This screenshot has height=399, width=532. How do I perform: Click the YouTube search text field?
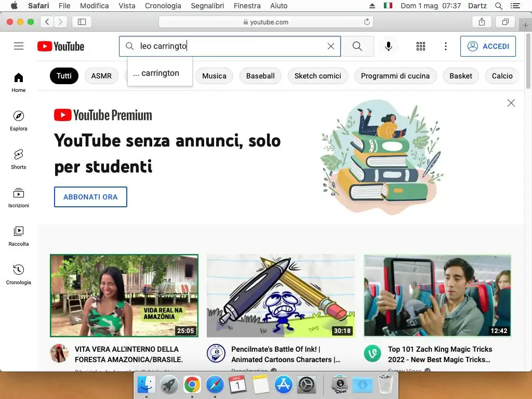pyautogui.click(x=231, y=46)
